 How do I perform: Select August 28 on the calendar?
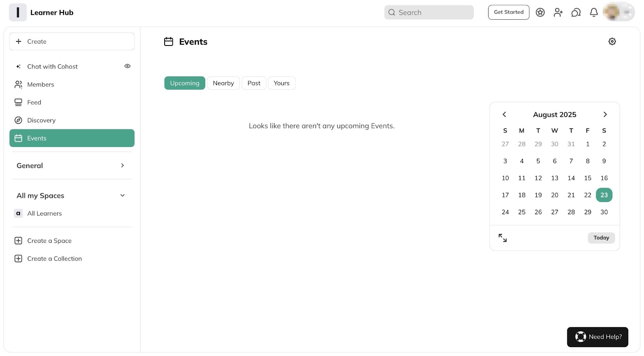(571, 212)
